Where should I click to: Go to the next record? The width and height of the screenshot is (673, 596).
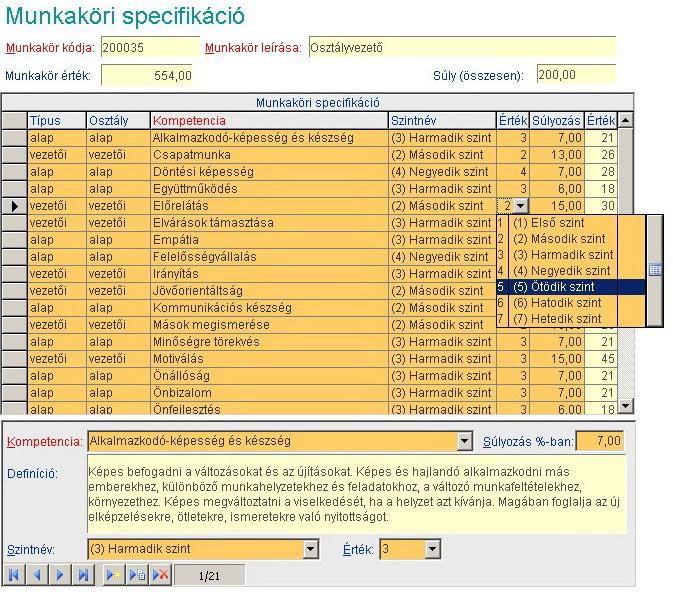pyautogui.click(x=60, y=575)
